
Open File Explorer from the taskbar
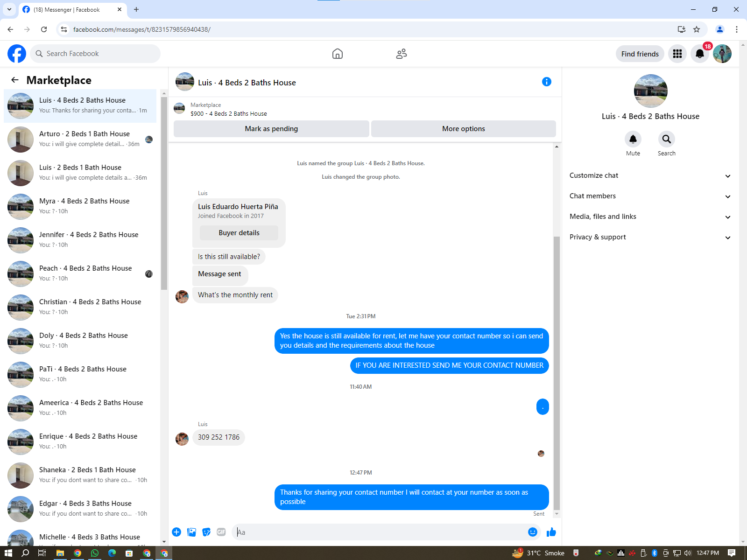(x=60, y=553)
